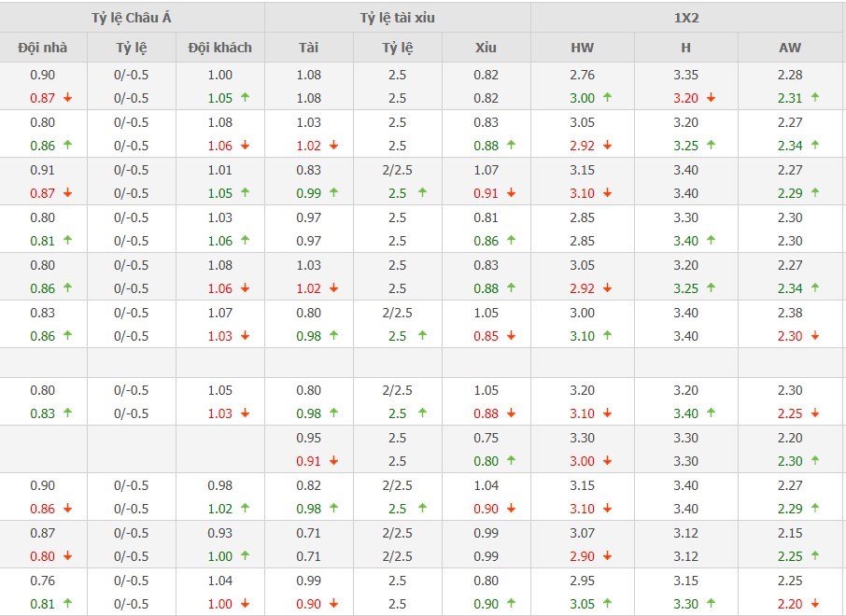The height and width of the screenshot is (616, 846).
Task: Click the green up arrow beside 3.30
Action: point(711,603)
